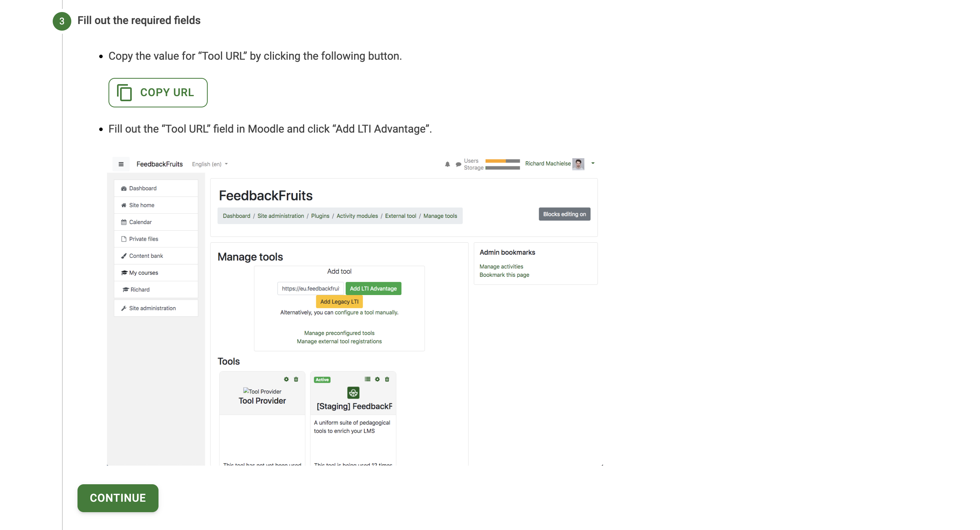Click the COPY URL button
This screenshot has height=530, width=980.
click(x=158, y=93)
